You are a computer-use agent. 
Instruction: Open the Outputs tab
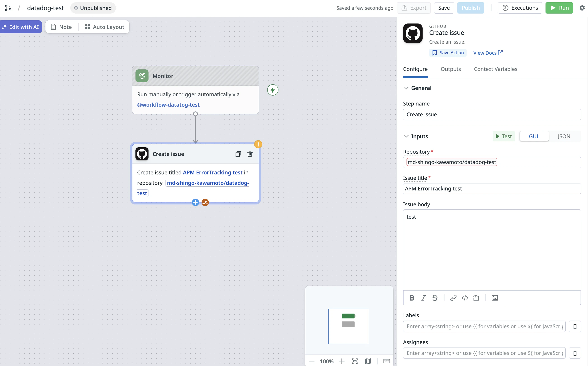pyautogui.click(x=451, y=69)
